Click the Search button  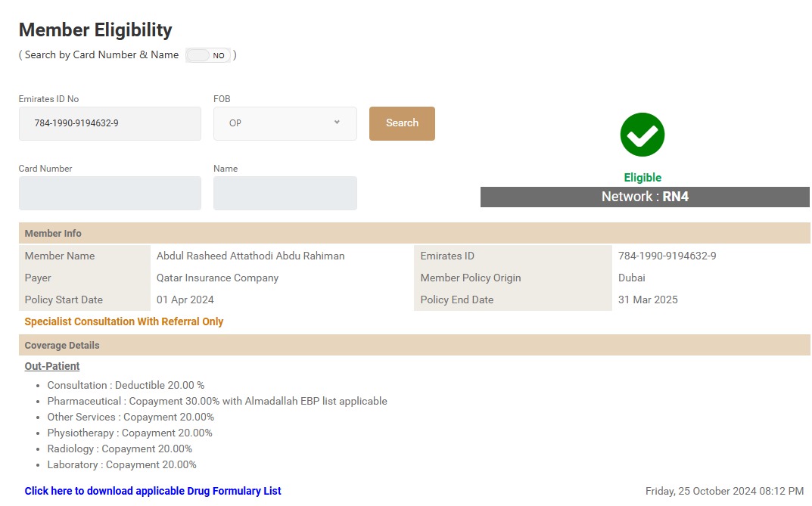402,123
